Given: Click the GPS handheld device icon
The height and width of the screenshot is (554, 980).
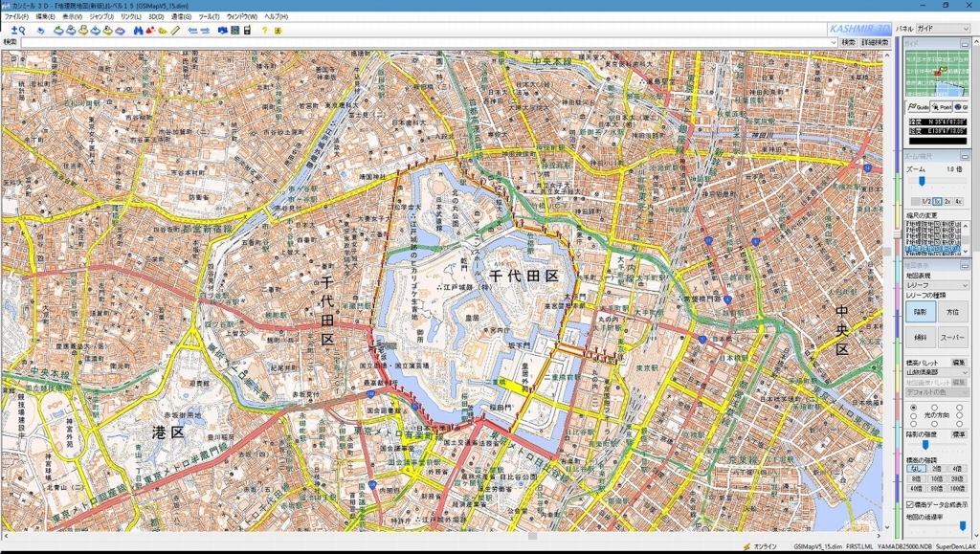Looking at the screenshot, I should [x=248, y=30].
